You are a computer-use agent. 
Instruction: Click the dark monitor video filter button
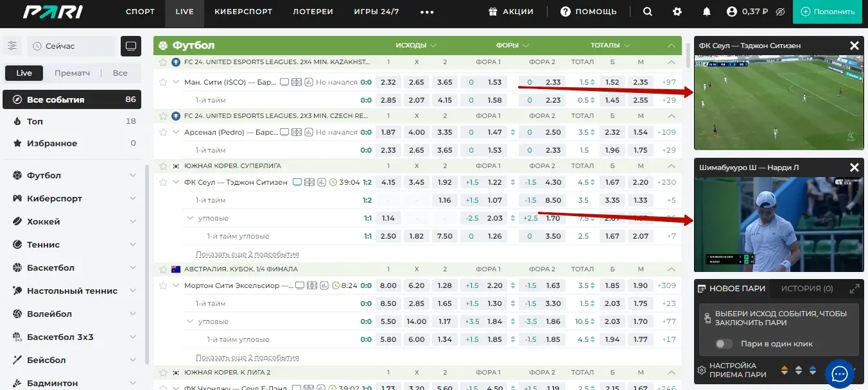pyautogui.click(x=131, y=46)
